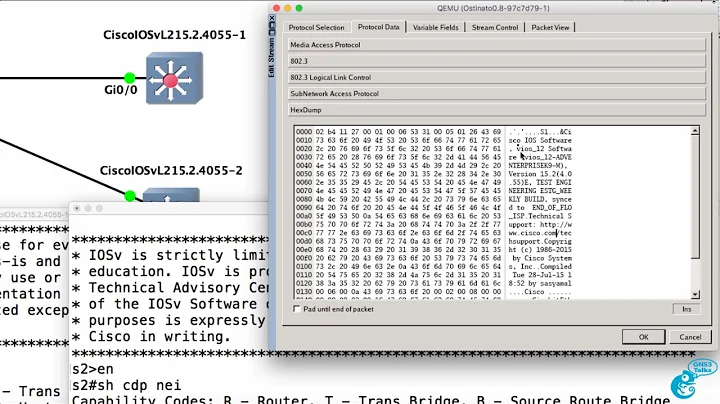
Task: Click green link dot near switch 2
Action: click(130, 196)
